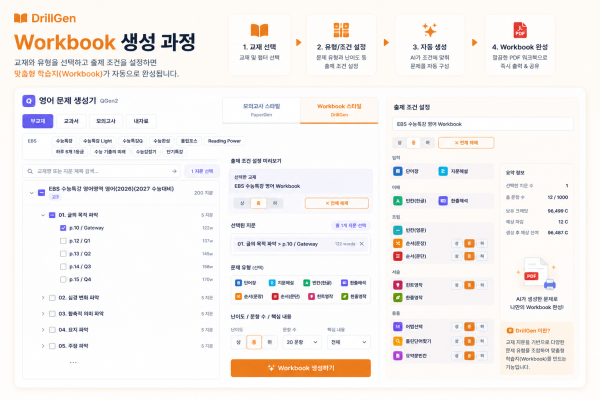Click the 1 지문 선택 button
Viewport: 600px width, 400px height.
pos(202,171)
